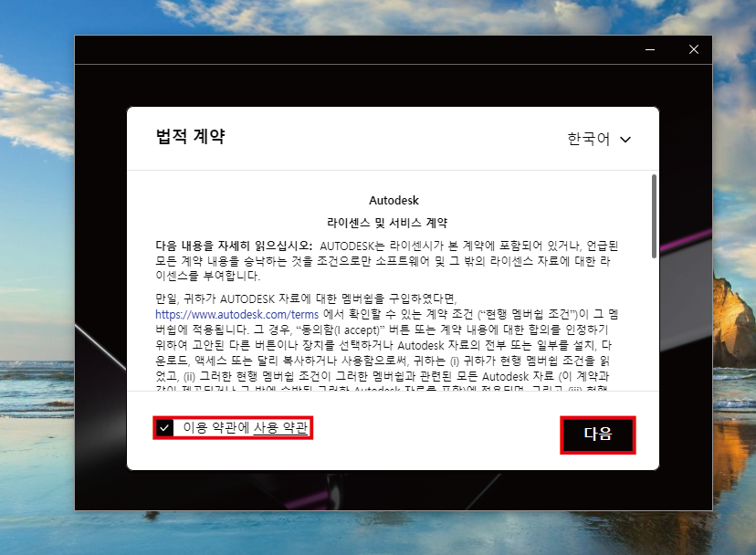Close the Autodesk installer window

(x=693, y=49)
